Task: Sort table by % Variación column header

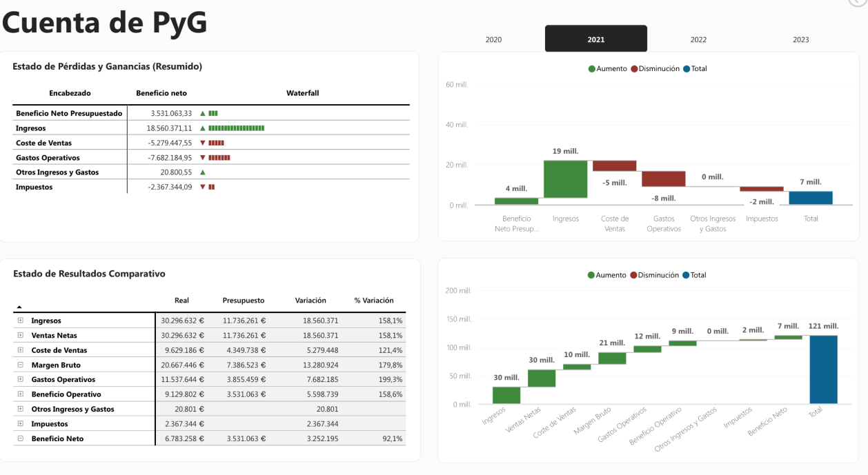Action: 373,301
